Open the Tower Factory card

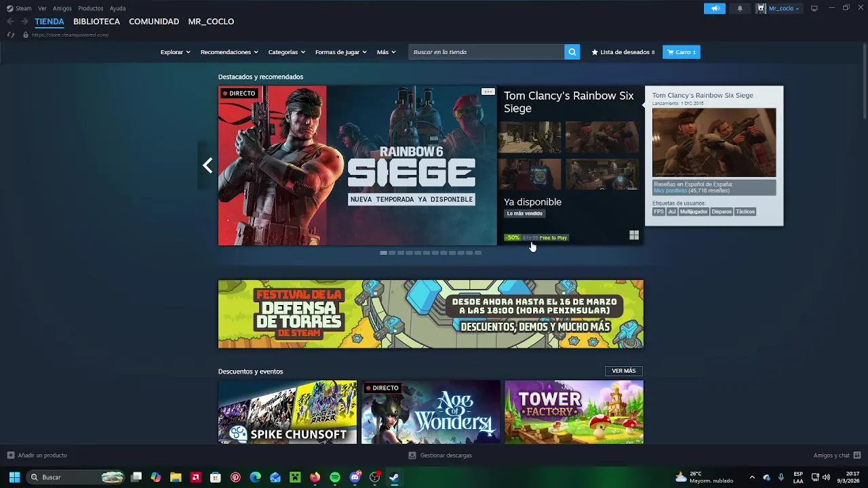click(x=574, y=412)
